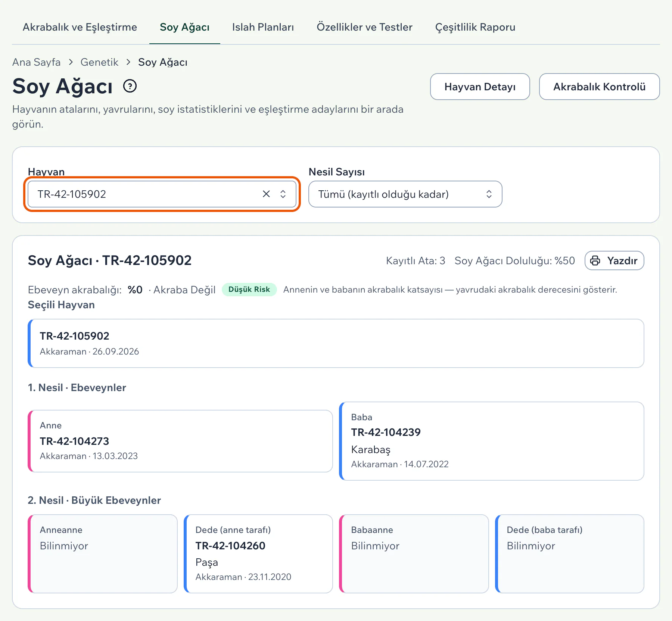This screenshot has width=672, height=621.
Task: Click the Babaanne Bilinmiyor card
Action: click(x=414, y=554)
